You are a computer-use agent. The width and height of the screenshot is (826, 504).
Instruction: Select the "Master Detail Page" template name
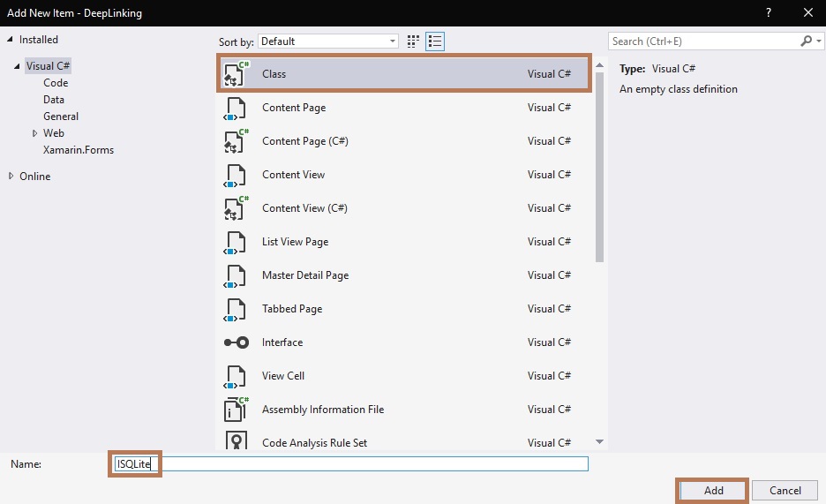pos(305,275)
